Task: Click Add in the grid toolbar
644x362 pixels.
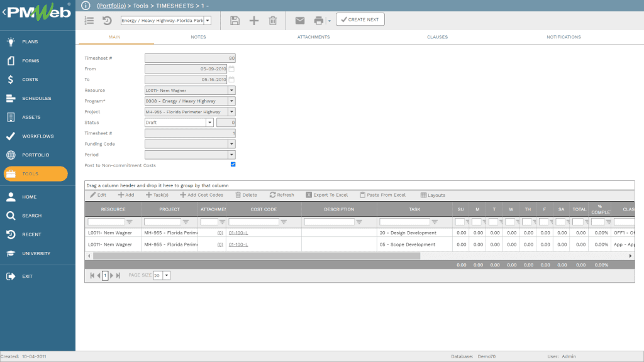Action: click(126, 195)
